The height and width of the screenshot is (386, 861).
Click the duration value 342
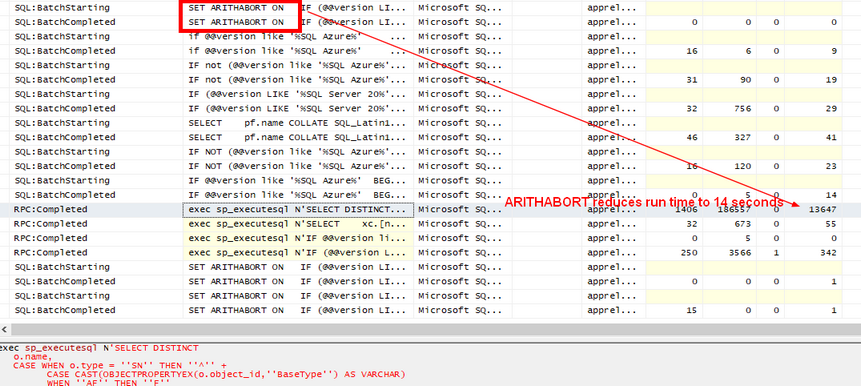[828, 253]
